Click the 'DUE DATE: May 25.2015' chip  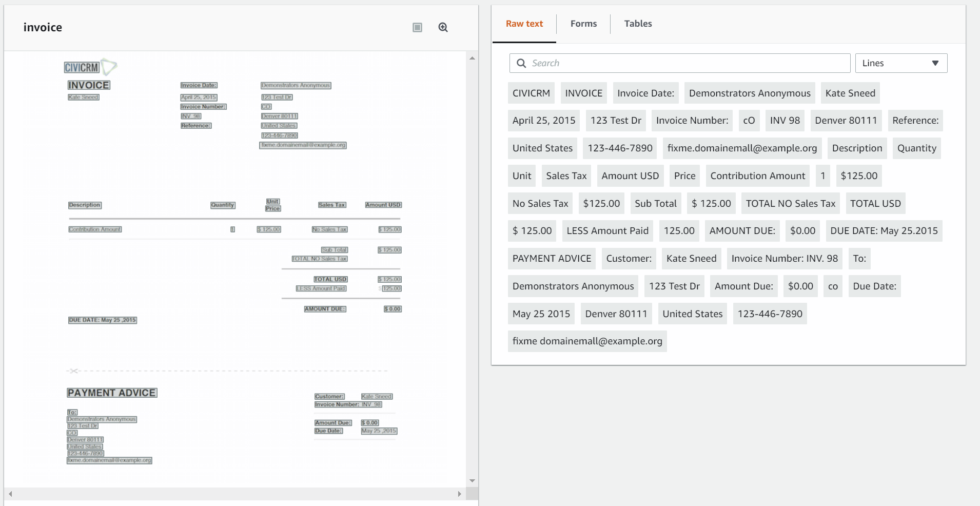(884, 231)
